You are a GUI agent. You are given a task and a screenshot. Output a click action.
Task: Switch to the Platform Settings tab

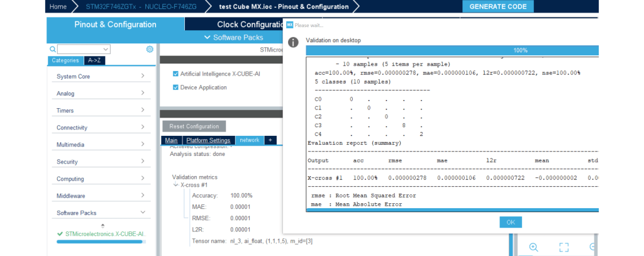(x=208, y=140)
